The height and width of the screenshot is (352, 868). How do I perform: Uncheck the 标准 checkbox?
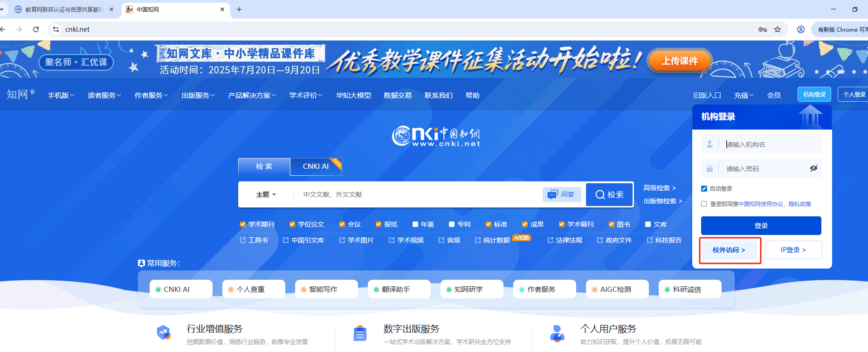489,224
